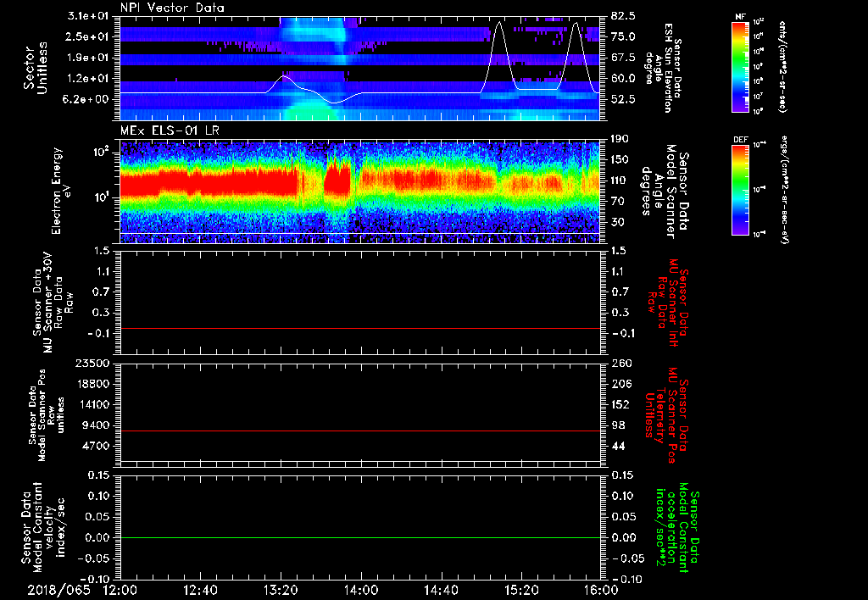Click the "Model Scanner Pos Raw unitless" axis label
This screenshot has width=868, height=600.
(47, 415)
